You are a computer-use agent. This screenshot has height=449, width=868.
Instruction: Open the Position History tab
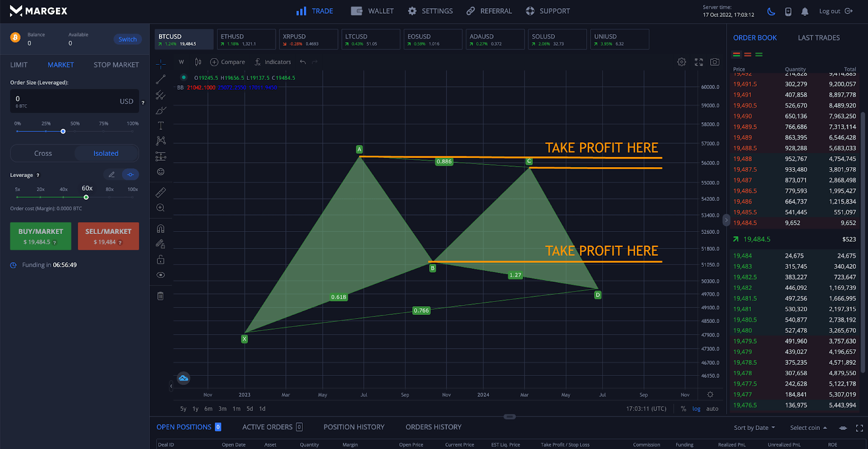[354, 427]
